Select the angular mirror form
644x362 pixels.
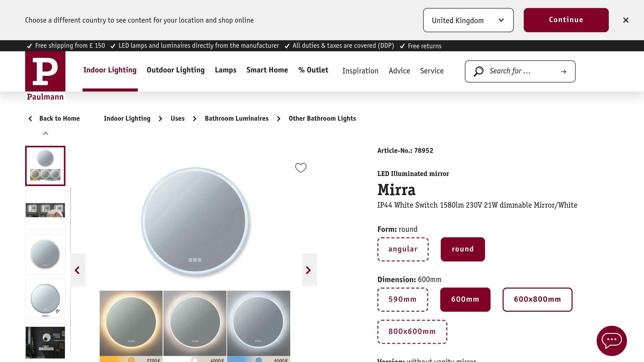tap(403, 249)
